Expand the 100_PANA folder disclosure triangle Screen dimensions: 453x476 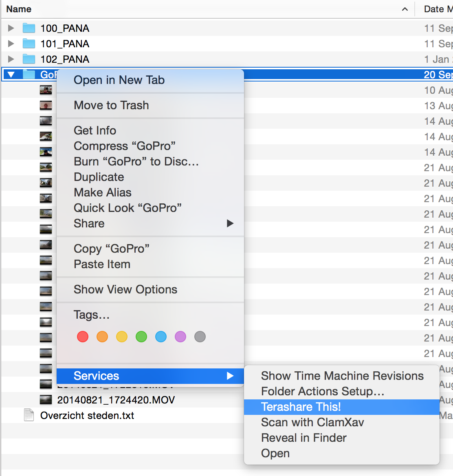pyautogui.click(x=11, y=28)
